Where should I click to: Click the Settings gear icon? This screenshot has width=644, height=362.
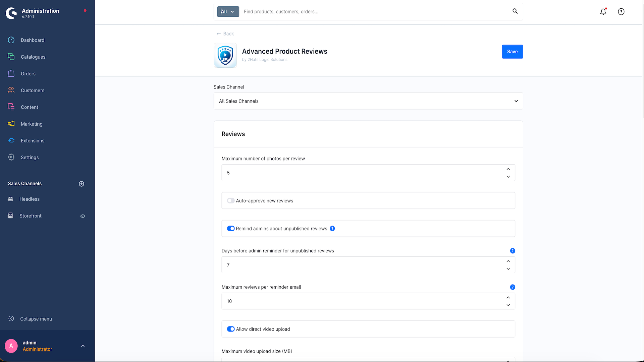11,157
